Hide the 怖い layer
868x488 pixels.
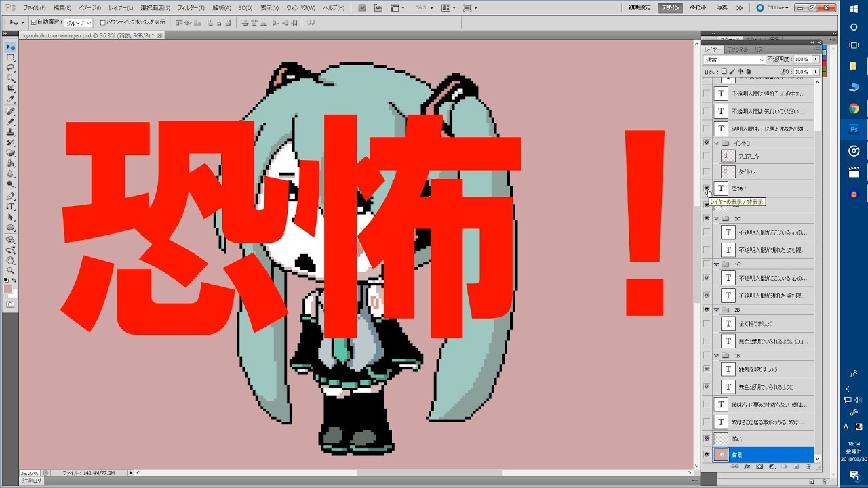point(707,439)
